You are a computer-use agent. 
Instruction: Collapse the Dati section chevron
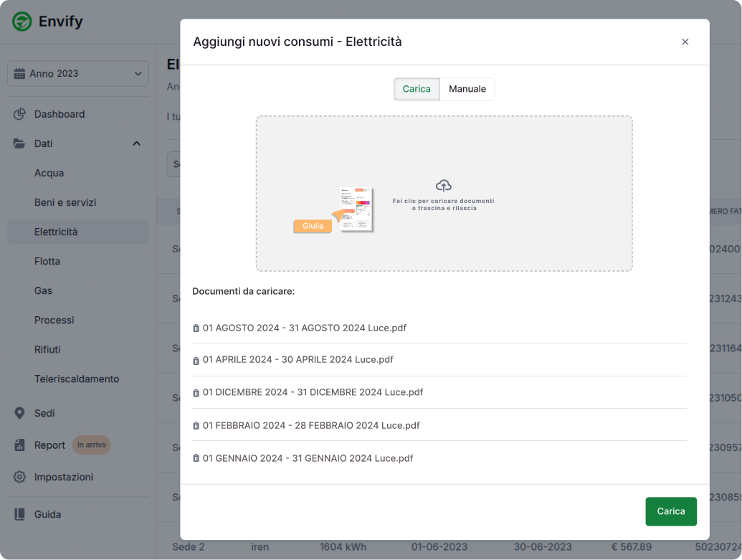136,143
